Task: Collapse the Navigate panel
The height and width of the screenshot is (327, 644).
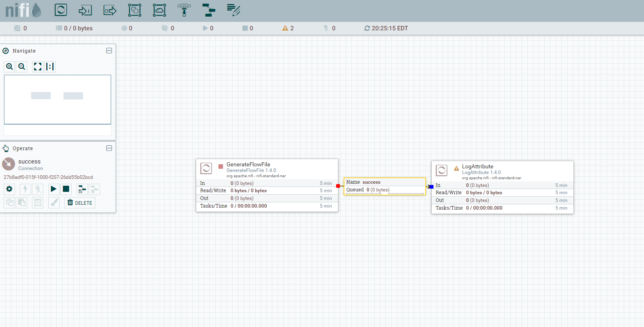Action: click(x=109, y=51)
